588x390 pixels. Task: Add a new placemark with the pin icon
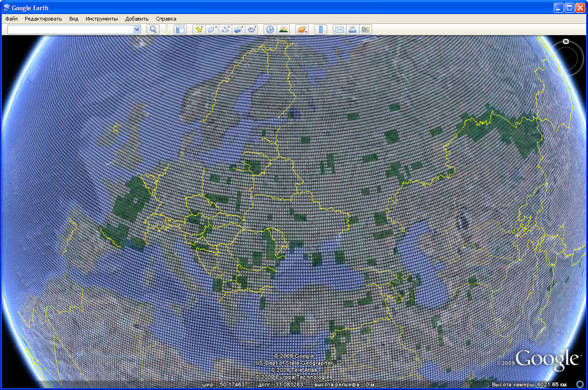point(199,29)
